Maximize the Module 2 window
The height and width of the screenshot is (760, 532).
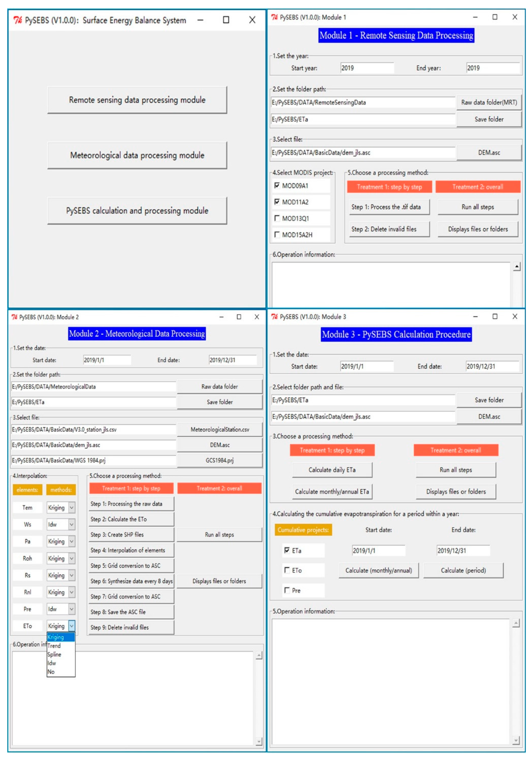click(x=239, y=317)
